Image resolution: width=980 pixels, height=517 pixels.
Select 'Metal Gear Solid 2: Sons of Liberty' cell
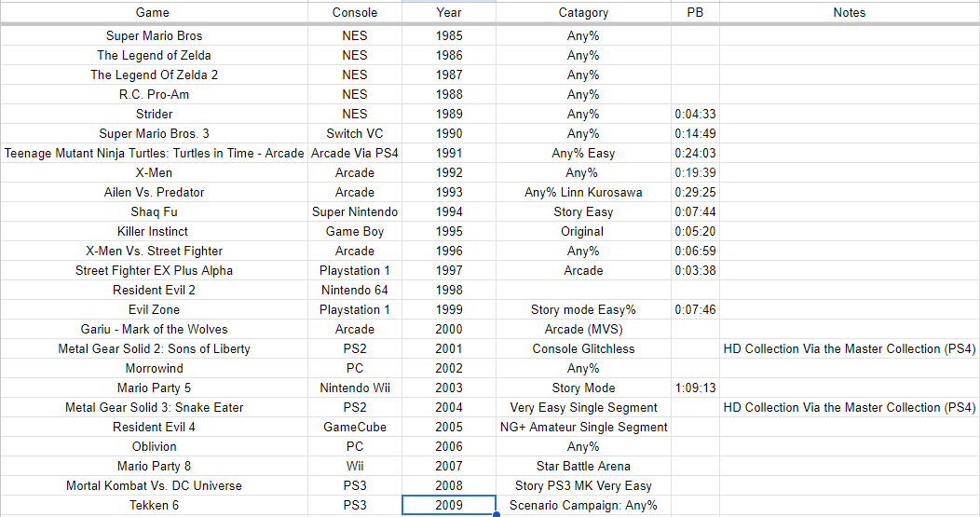click(x=154, y=348)
